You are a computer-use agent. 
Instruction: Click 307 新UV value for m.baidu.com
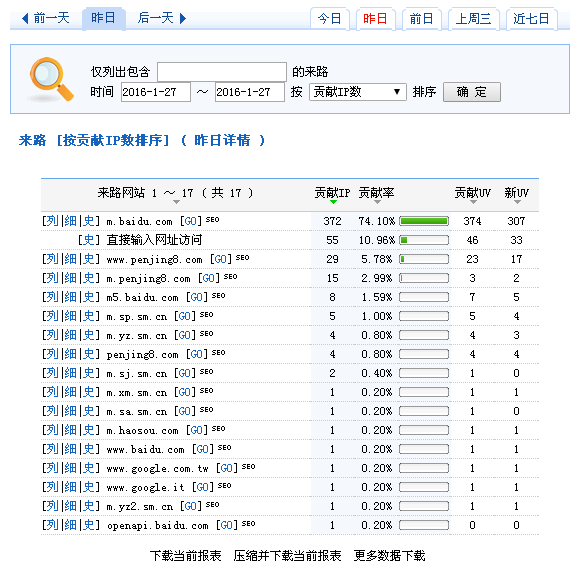516,221
